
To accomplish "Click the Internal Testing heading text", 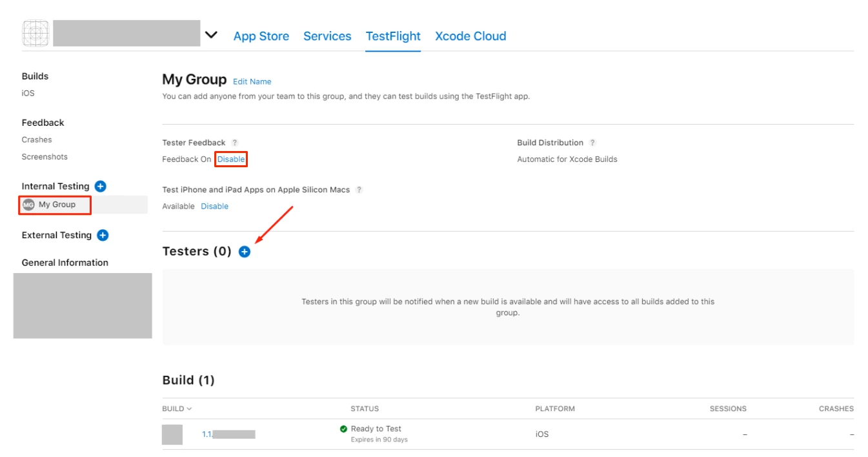I will (x=56, y=186).
